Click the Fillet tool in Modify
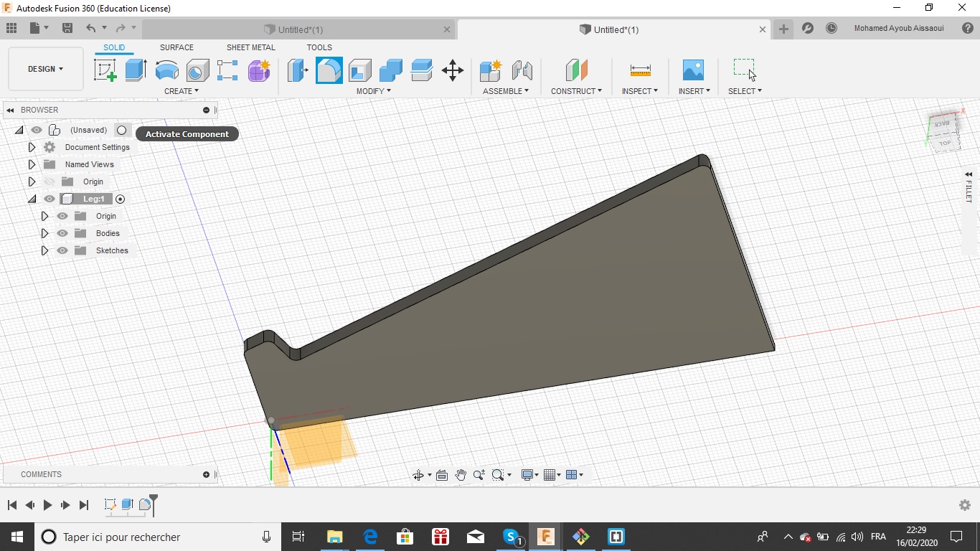This screenshot has width=980, height=551. [329, 70]
